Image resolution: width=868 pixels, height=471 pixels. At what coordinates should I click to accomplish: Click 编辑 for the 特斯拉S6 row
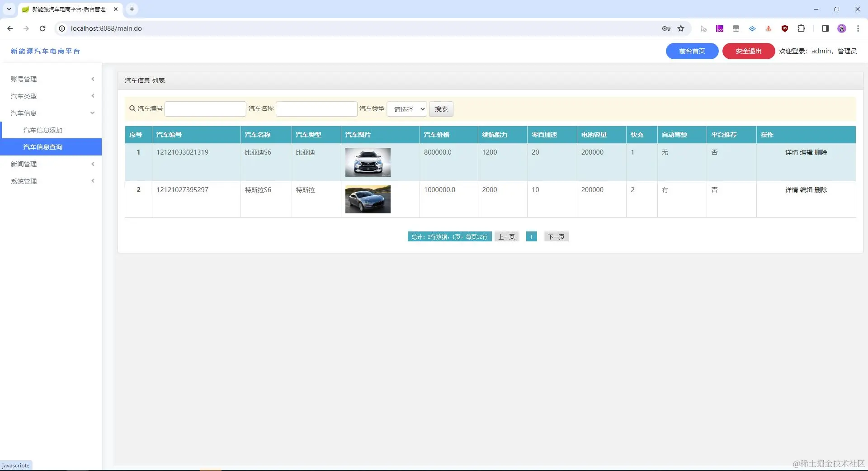(806, 190)
